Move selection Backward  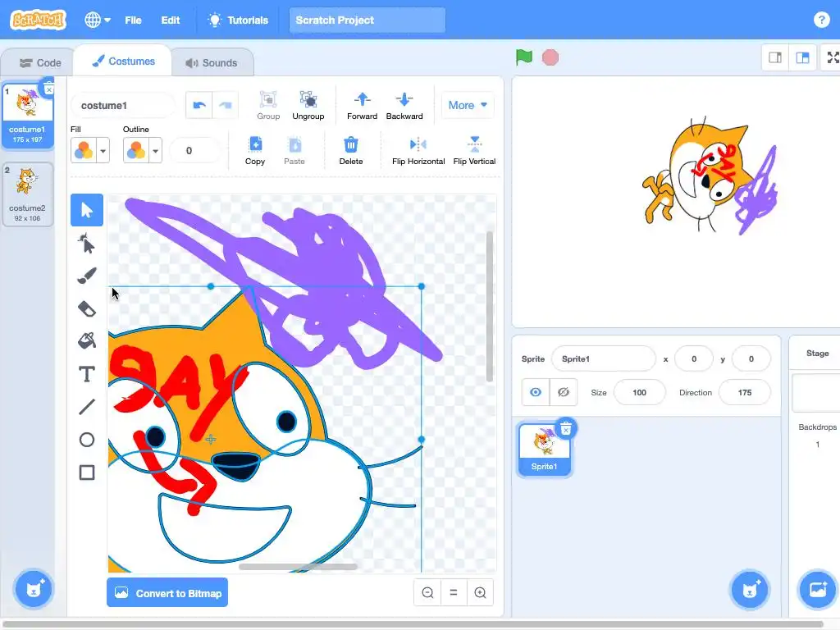tap(404, 106)
